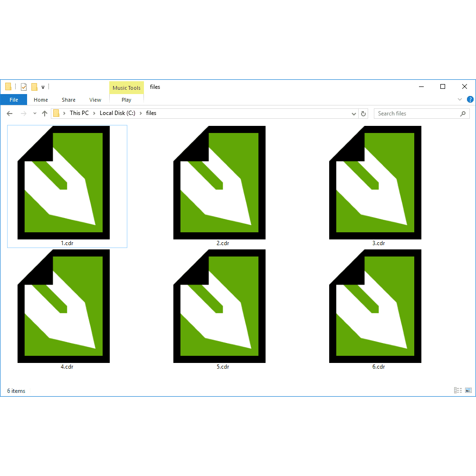The image size is (476, 476).
Task: Click the Back navigation arrow
Action: tap(10, 114)
